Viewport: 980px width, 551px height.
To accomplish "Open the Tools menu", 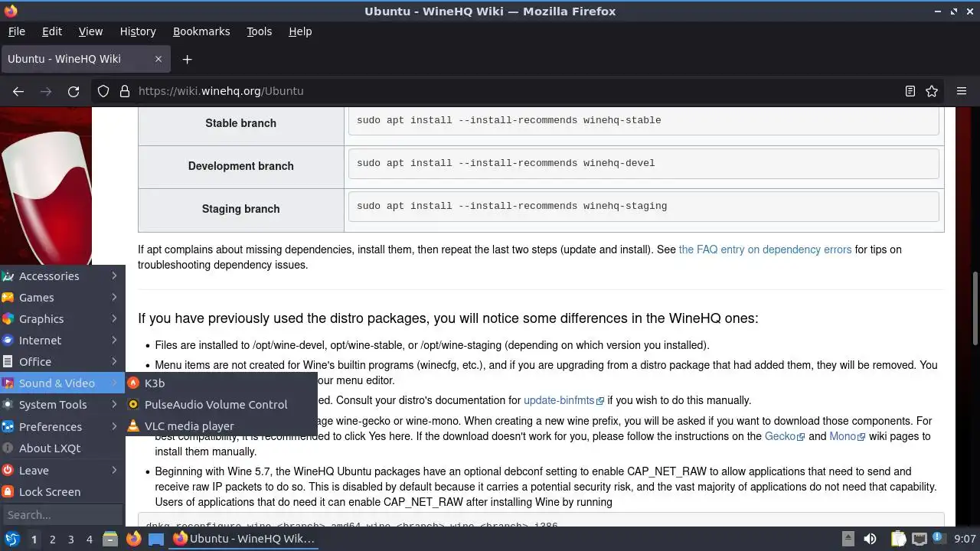I will pos(259,31).
